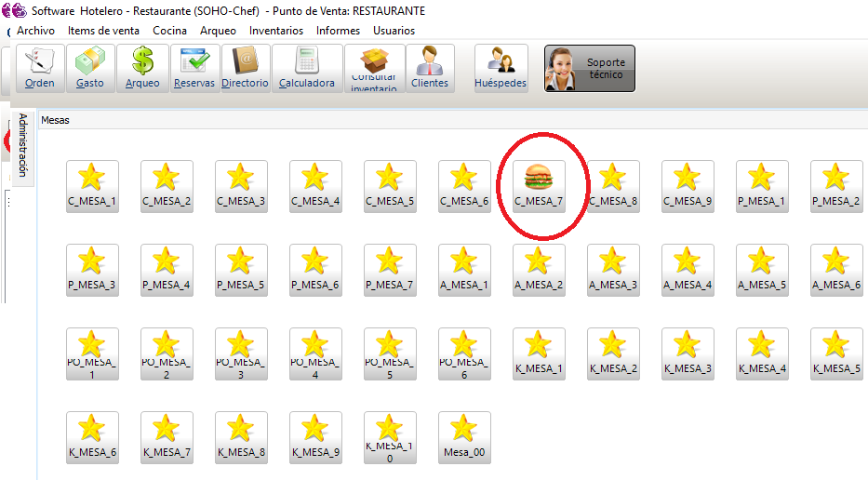
Task: Open Arqueo with the dollar icon
Action: tap(143, 69)
